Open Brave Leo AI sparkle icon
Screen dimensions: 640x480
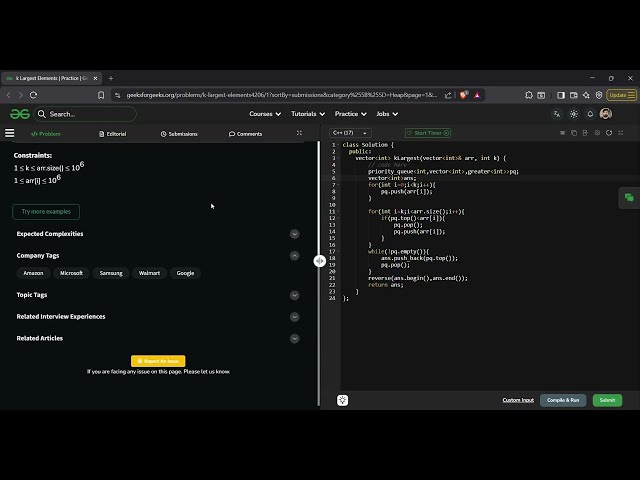(586, 95)
